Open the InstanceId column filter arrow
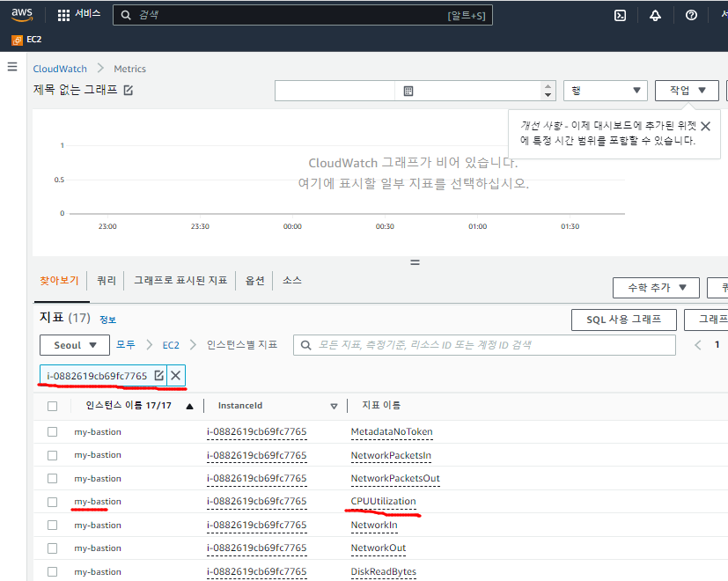The height and width of the screenshot is (581, 728). tap(334, 407)
